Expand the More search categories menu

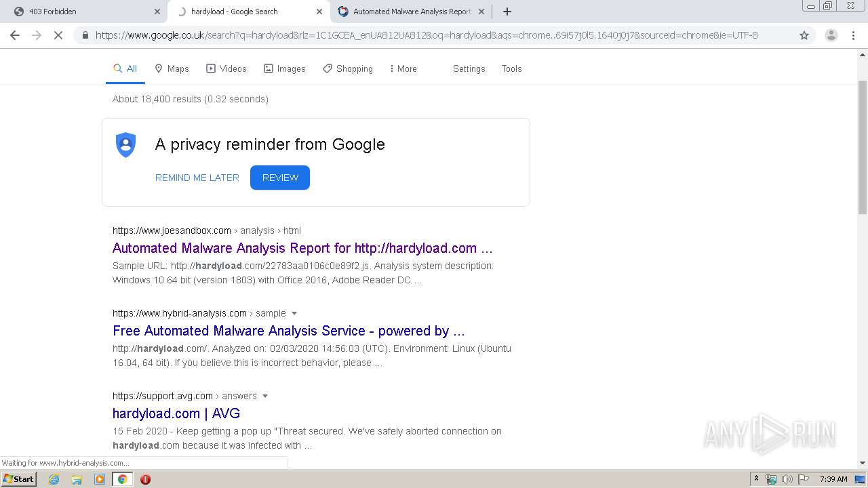[403, 68]
